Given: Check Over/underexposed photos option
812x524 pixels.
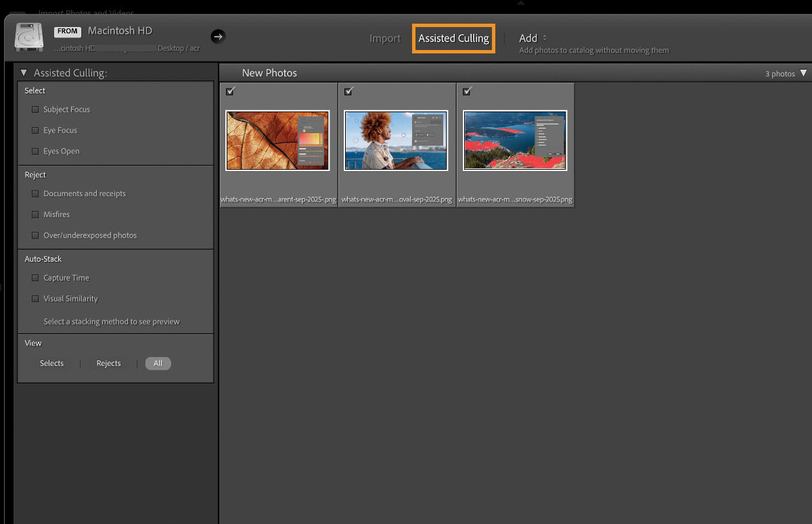Looking at the screenshot, I should click(x=35, y=235).
